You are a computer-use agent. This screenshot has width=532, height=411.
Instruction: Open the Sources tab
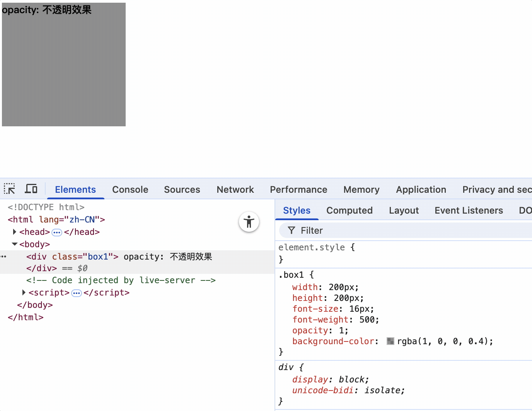tap(182, 190)
